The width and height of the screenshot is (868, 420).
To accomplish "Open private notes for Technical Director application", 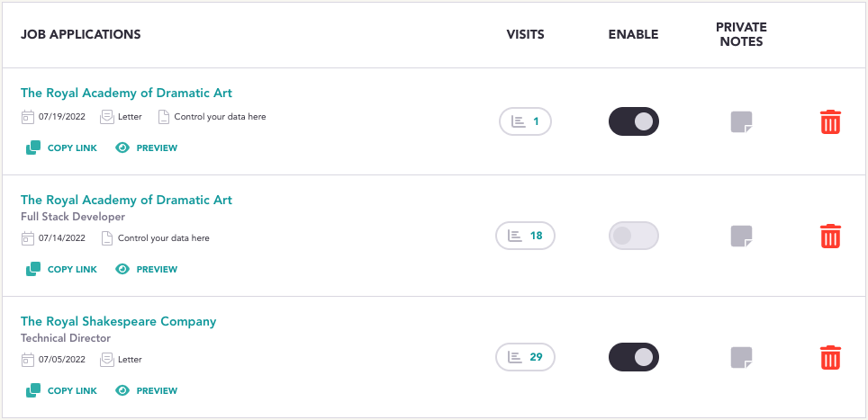I will coord(741,358).
